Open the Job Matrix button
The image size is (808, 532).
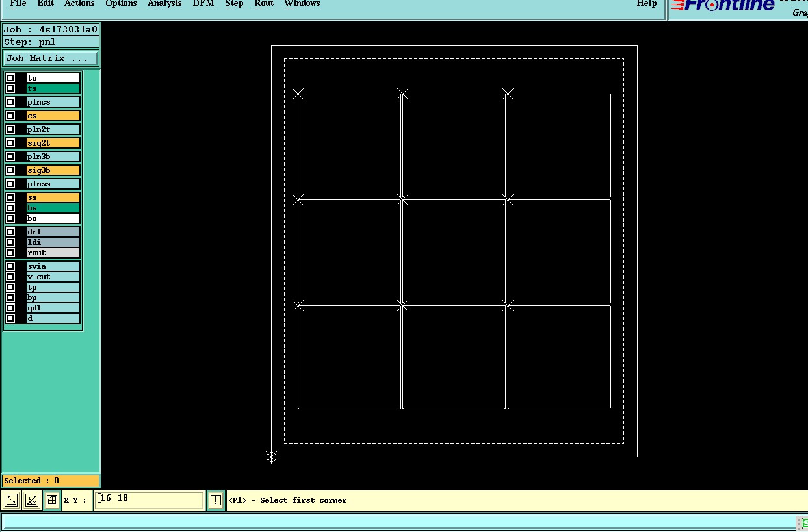51,58
